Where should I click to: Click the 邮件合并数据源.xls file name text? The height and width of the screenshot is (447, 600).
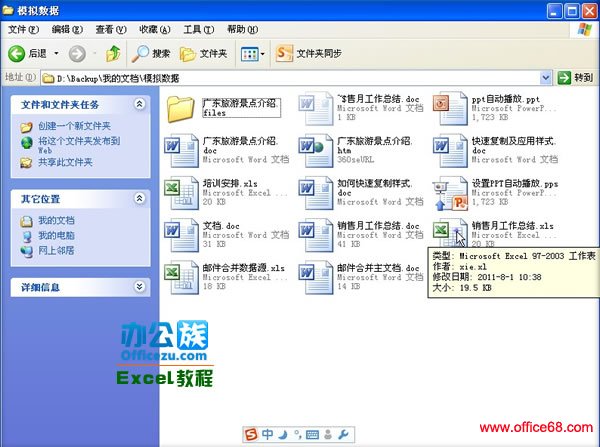coord(244,268)
